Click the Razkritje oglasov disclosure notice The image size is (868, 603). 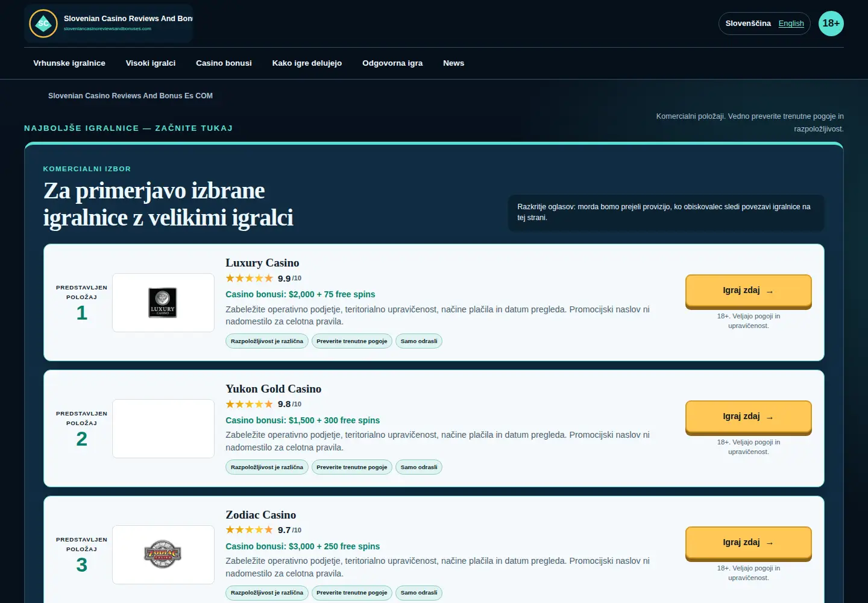pos(666,212)
